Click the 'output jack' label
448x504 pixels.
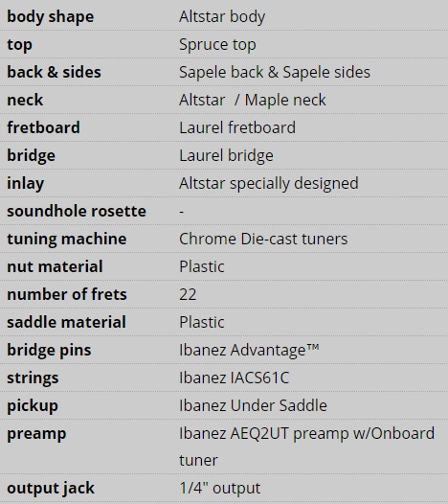pyautogui.click(x=51, y=489)
